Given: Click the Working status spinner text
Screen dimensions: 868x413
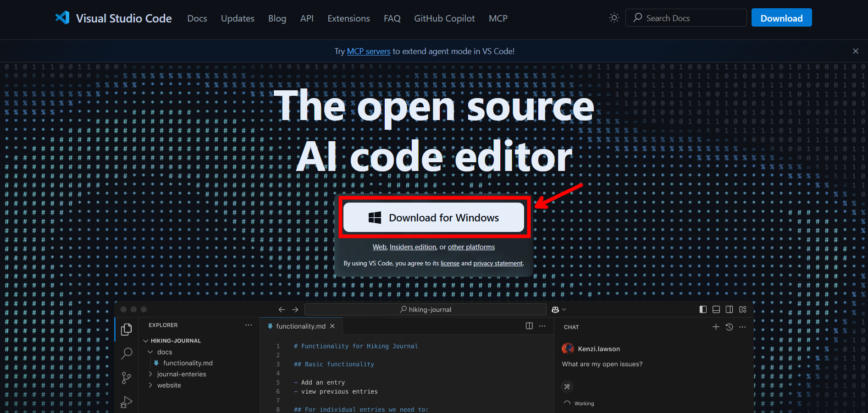Looking at the screenshot, I should coord(584,403).
